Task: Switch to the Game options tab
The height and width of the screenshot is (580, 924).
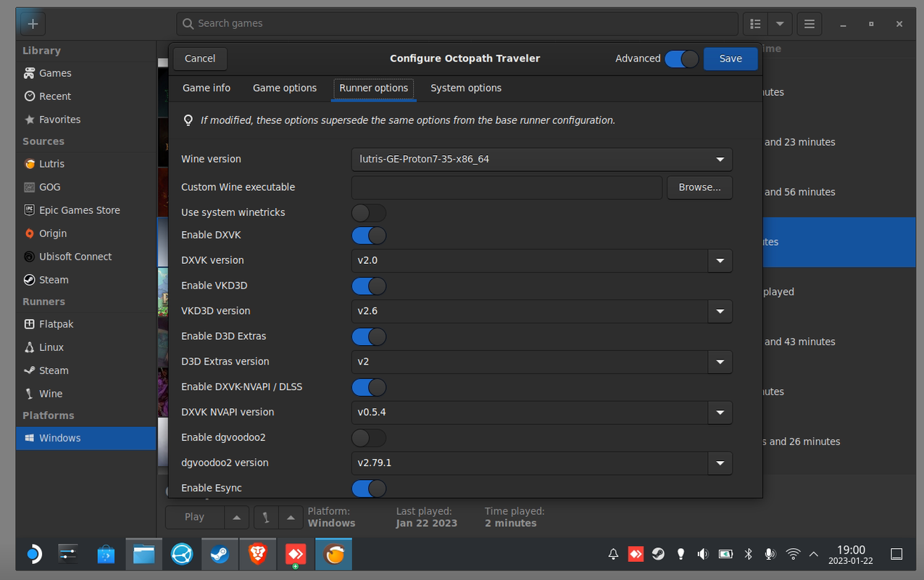Action: tap(285, 88)
